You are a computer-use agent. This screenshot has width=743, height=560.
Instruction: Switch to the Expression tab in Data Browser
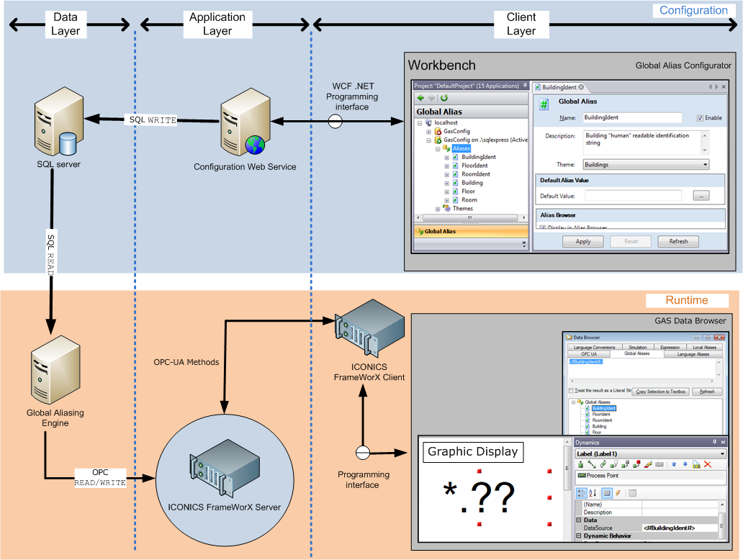pyautogui.click(x=670, y=348)
